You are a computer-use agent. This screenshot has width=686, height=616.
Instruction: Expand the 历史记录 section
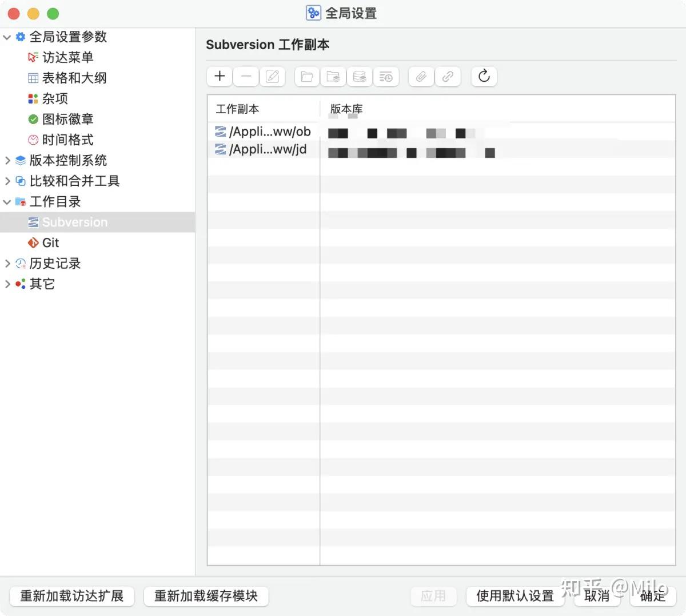[x=7, y=263]
